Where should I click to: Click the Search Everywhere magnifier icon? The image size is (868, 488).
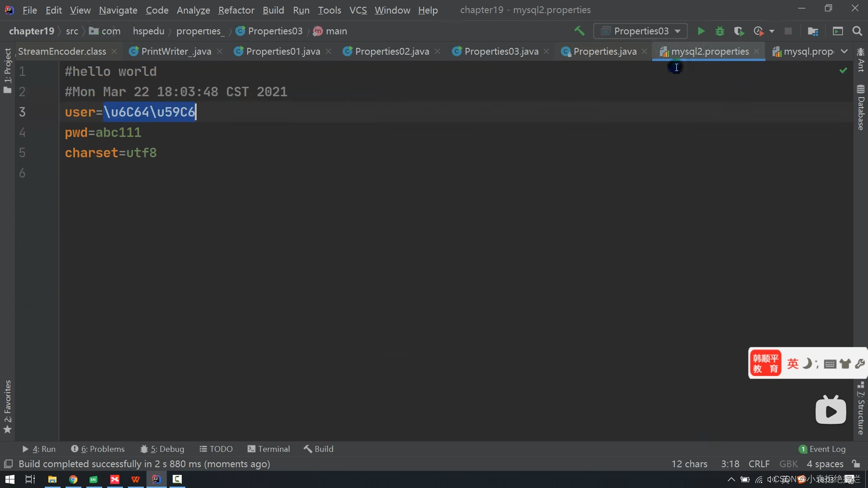857,31
